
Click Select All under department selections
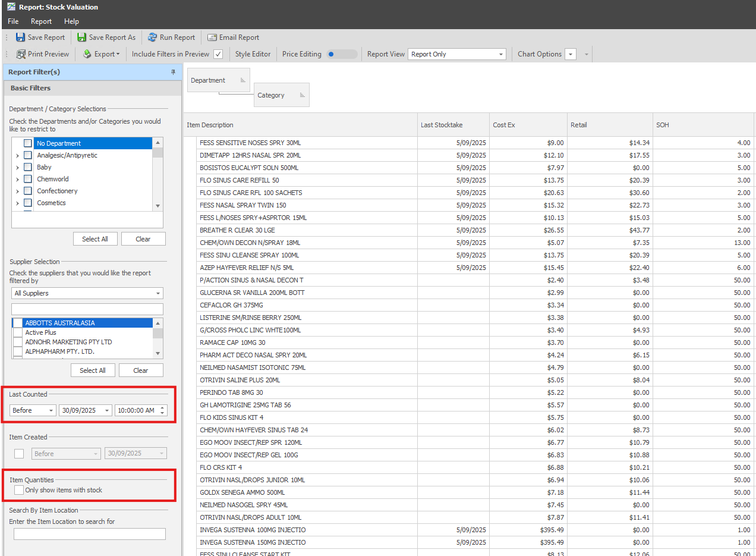95,239
